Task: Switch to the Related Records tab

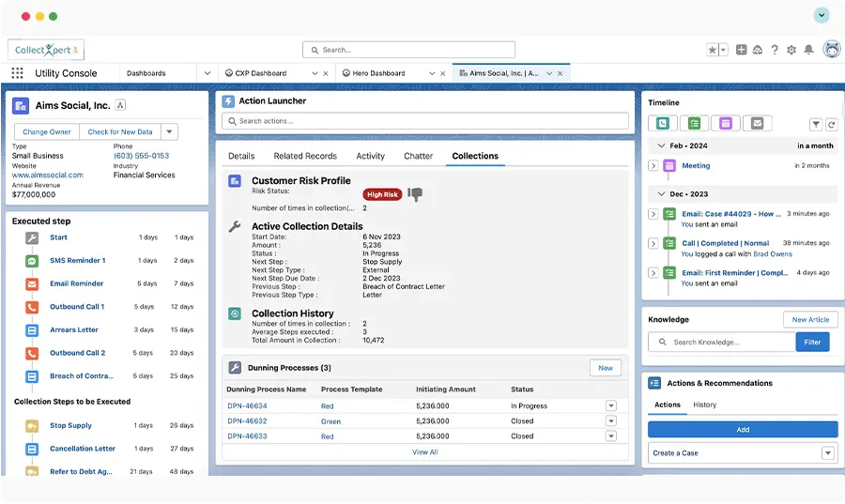Action: 305,156
